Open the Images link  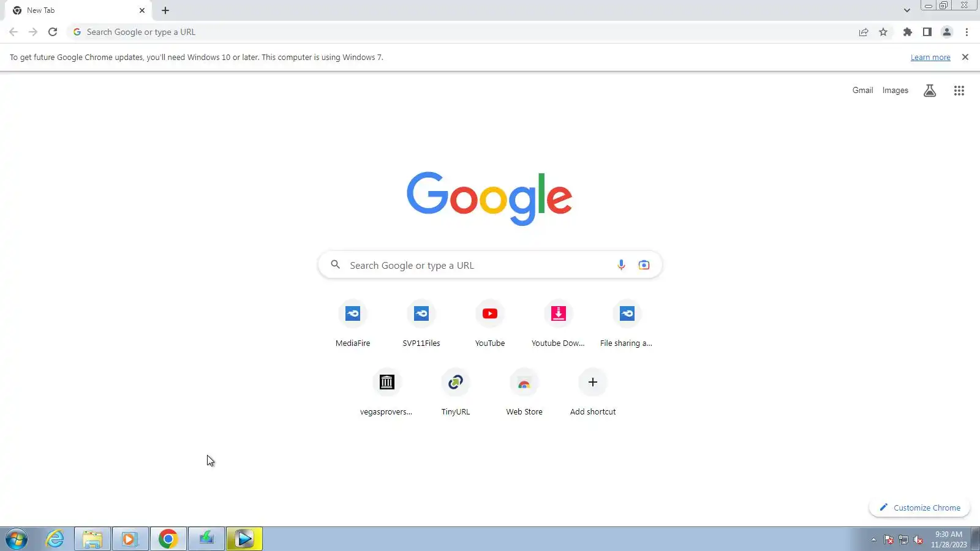tap(895, 90)
